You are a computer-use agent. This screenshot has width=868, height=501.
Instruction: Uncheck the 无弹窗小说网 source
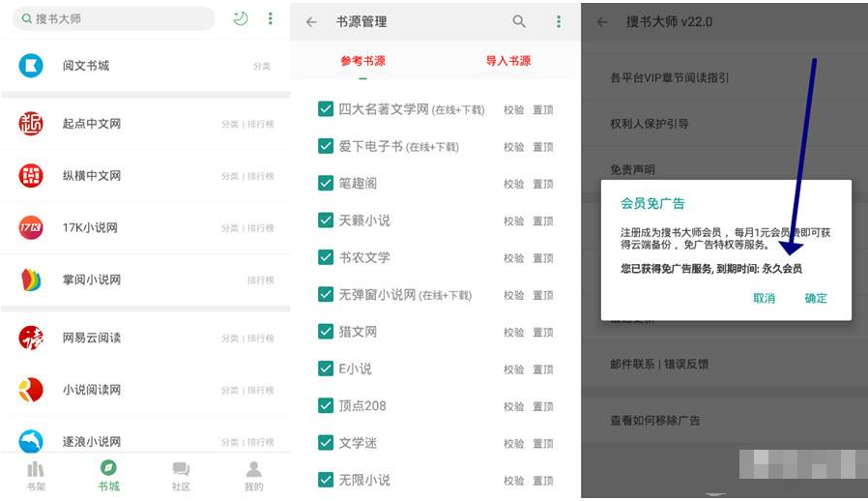[326, 295]
